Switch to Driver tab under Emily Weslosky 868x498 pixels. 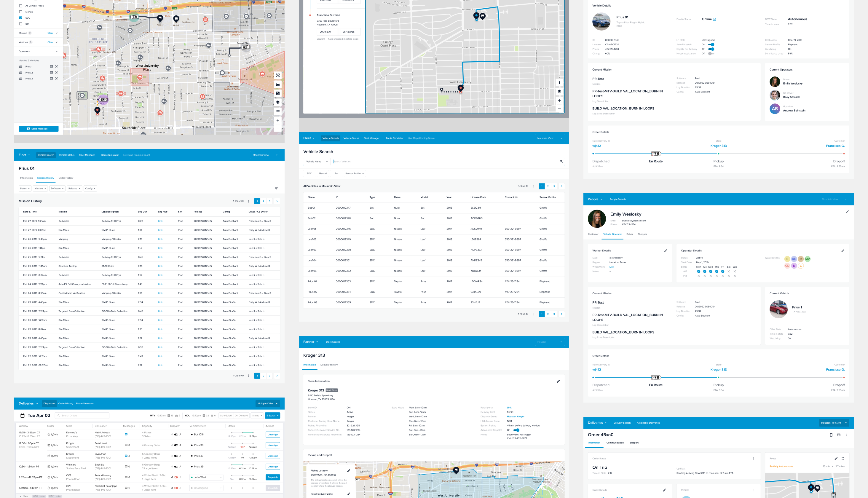[x=630, y=234]
